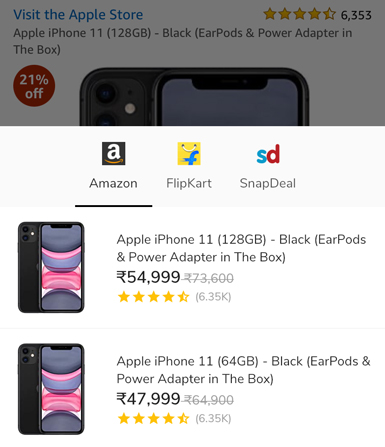Open the Visit the Apple Store link
Image resolution: width=385 pixels, height=447 pixels.
click(78, 15)
